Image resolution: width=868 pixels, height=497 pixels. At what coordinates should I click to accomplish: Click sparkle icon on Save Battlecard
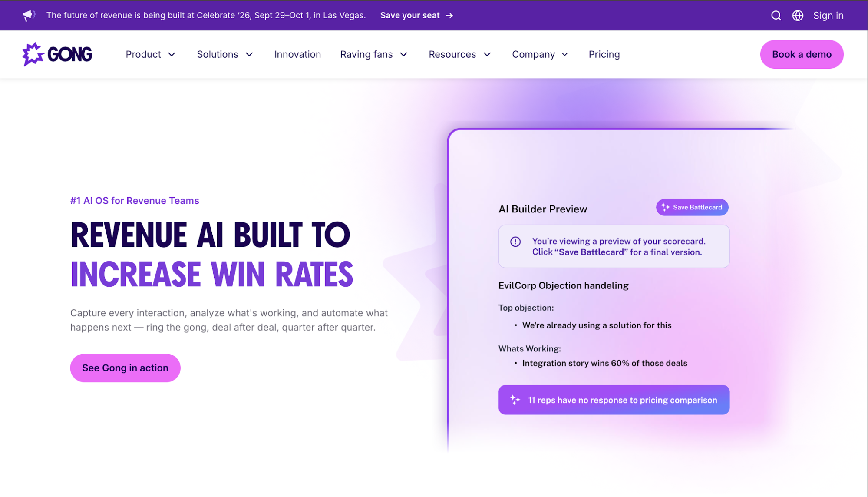(665, 207)
